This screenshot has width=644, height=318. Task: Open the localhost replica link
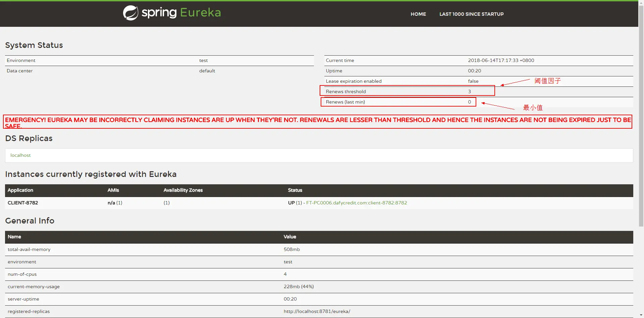(x=20, y=155)
